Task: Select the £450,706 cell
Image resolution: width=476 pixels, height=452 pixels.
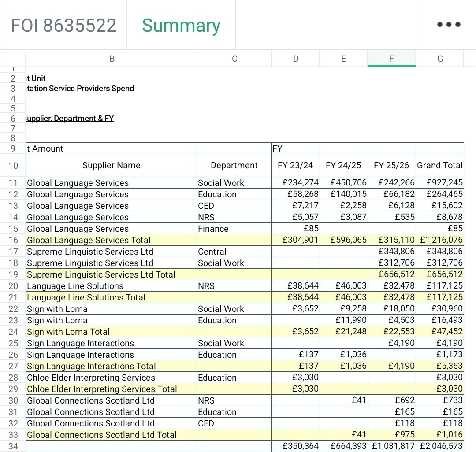Action: [x=343, y=183]
